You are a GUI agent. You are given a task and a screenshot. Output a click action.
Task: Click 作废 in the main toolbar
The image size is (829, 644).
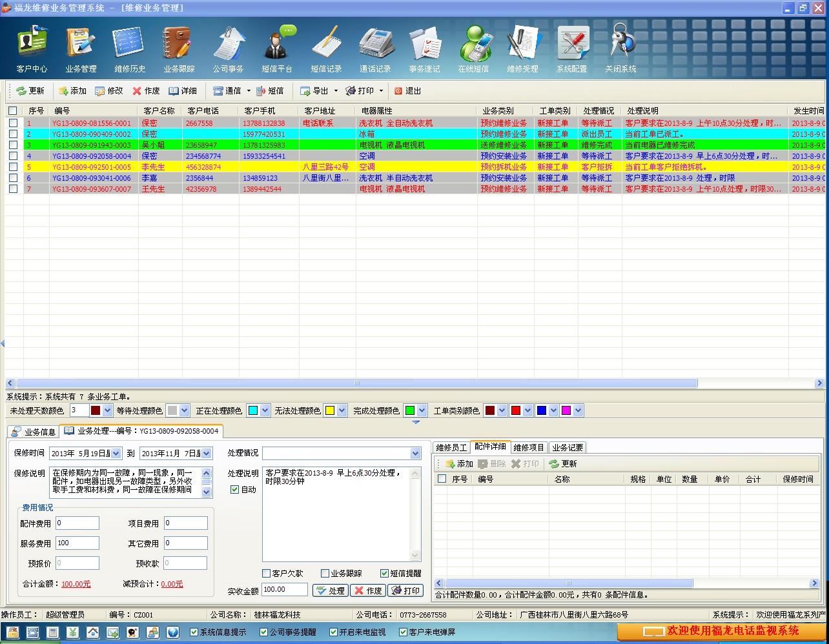point(146,91)
